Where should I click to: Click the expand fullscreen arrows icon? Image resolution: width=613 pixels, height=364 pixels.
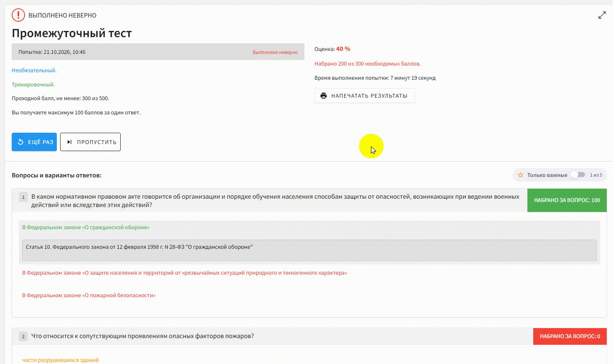point(602,15)
